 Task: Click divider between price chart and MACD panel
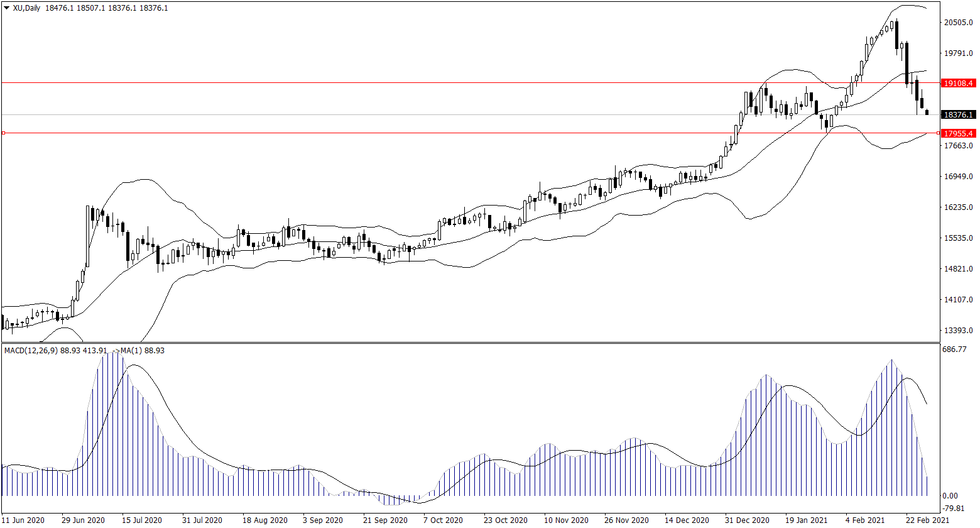click(471, 343)
